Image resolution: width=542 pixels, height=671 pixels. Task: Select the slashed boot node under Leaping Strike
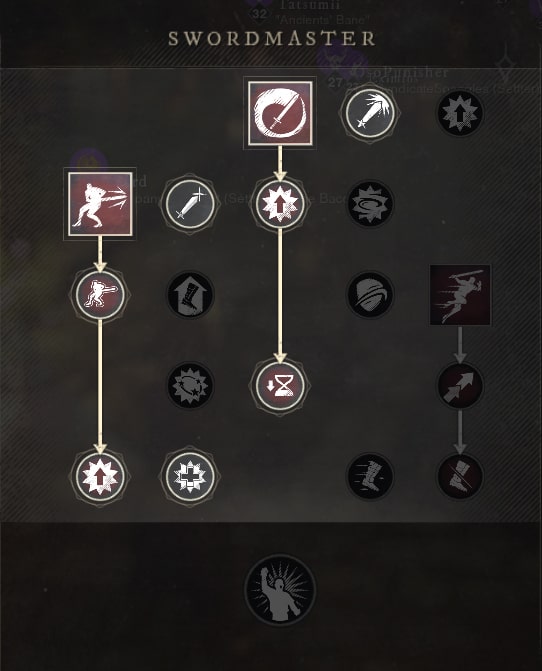[460, 476]
